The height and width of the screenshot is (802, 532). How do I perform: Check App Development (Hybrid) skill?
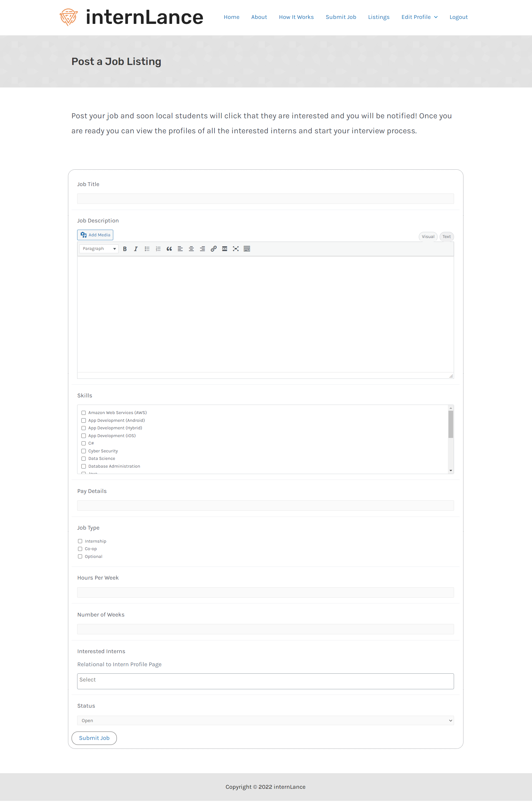click(x=84, y=428)
